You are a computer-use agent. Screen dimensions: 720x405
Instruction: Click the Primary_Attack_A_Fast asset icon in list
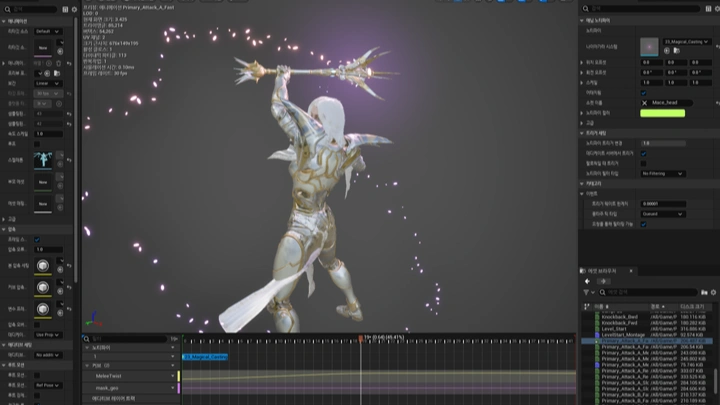tap(597, 340)
